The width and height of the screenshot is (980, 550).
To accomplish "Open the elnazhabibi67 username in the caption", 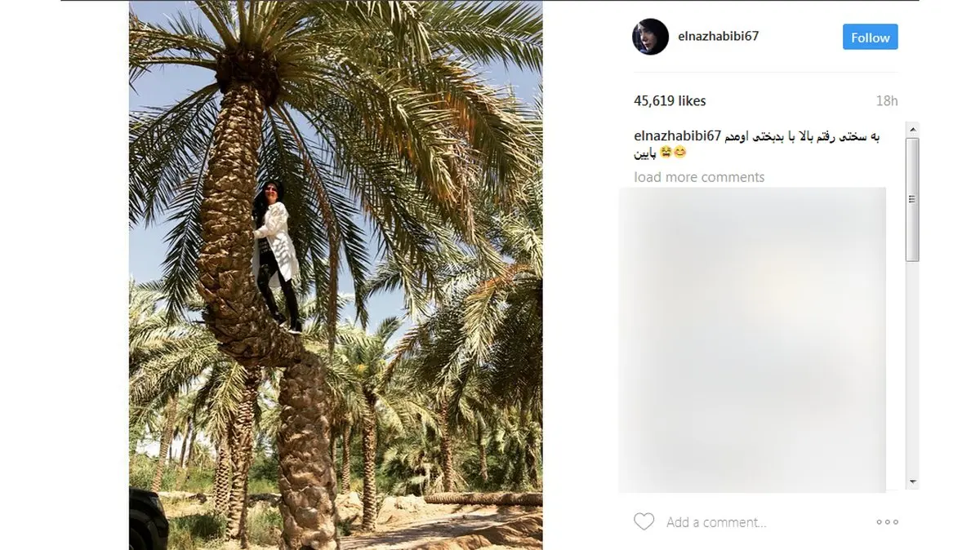I will (677, 136).
